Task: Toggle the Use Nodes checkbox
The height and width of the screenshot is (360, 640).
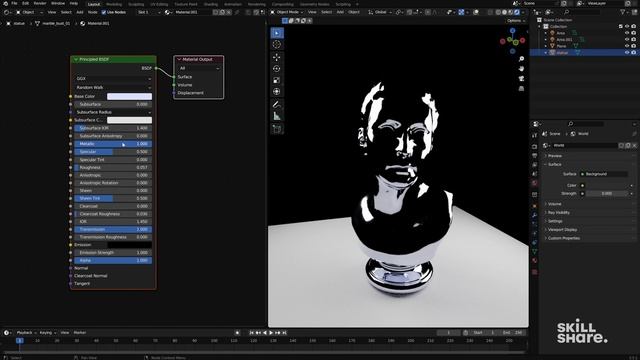Action: (x=104, y=12)
